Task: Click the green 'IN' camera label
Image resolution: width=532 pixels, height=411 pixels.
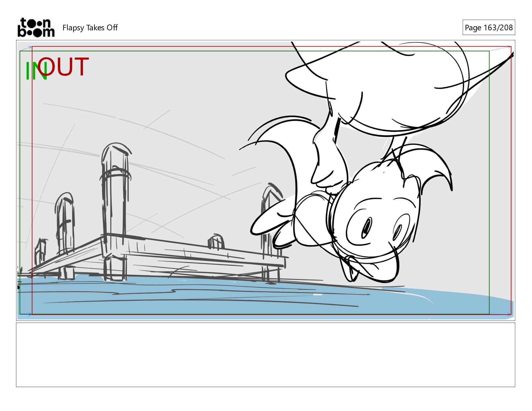Action: (36, 71)
